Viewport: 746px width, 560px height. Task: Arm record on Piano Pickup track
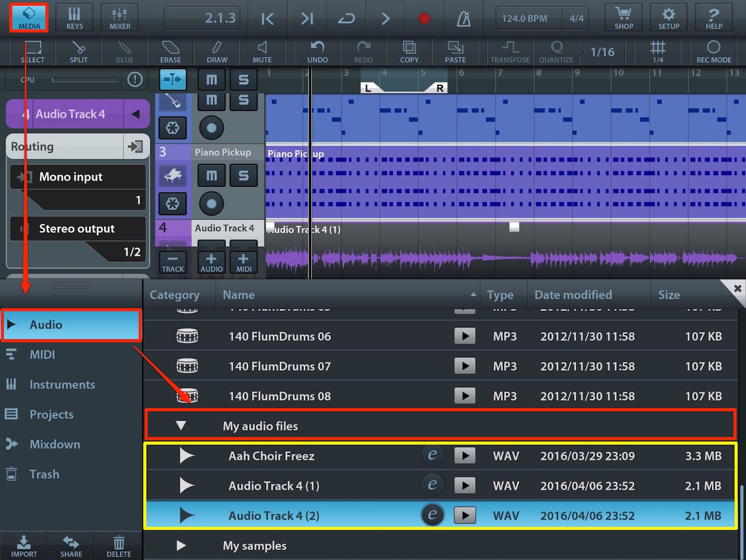tap(211, 204)
